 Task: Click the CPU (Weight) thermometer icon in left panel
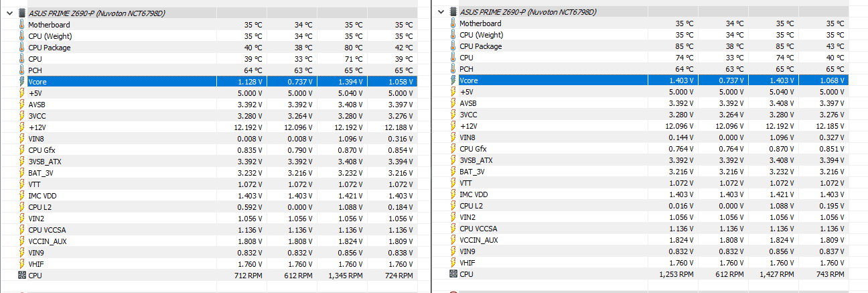[x=22, y=36]
